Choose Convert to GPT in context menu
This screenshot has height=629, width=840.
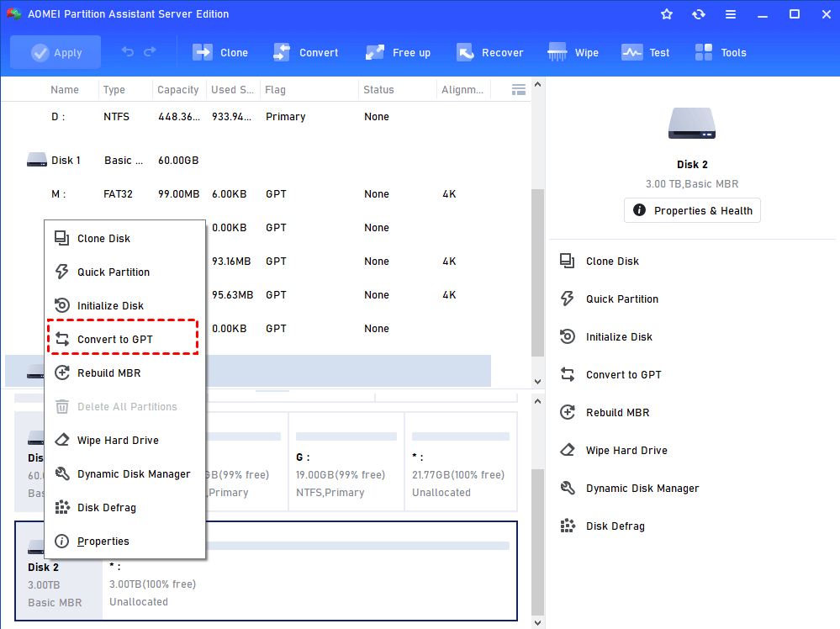123,339
